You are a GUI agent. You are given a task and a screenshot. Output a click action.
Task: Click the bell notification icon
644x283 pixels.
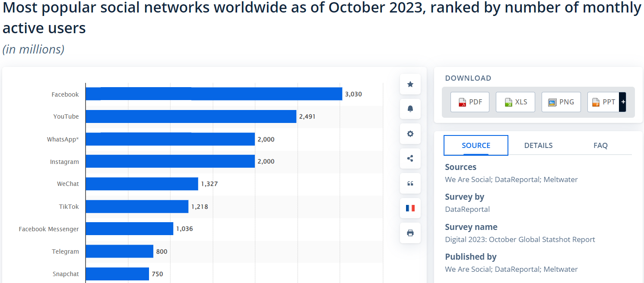(x=410, y=109)
